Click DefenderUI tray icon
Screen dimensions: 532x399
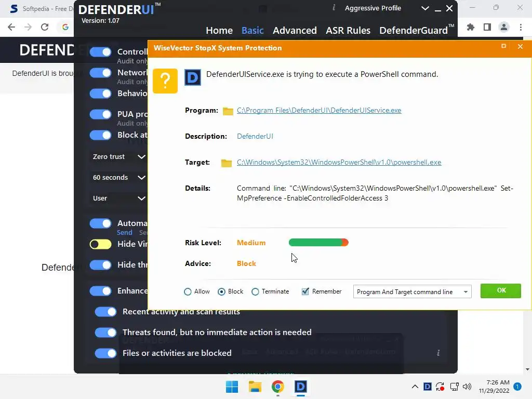point(428,387)
